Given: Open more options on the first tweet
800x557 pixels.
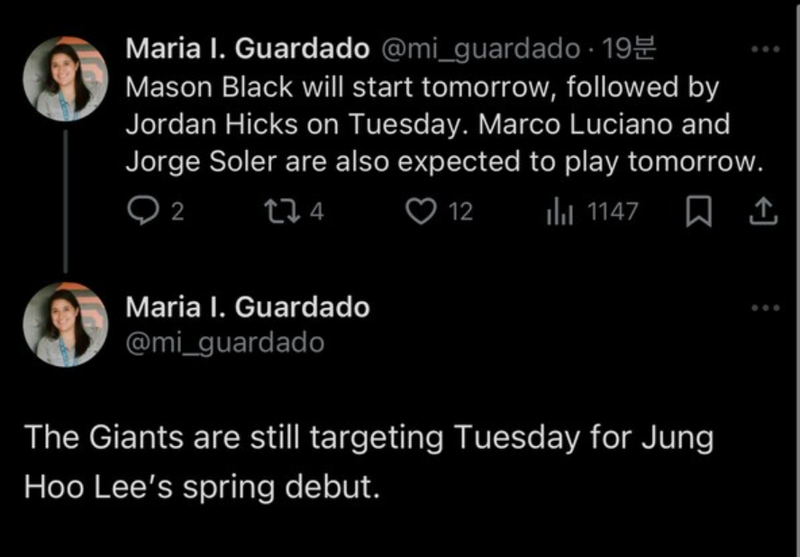Looking at the screenshot, I should coord(764,49).
